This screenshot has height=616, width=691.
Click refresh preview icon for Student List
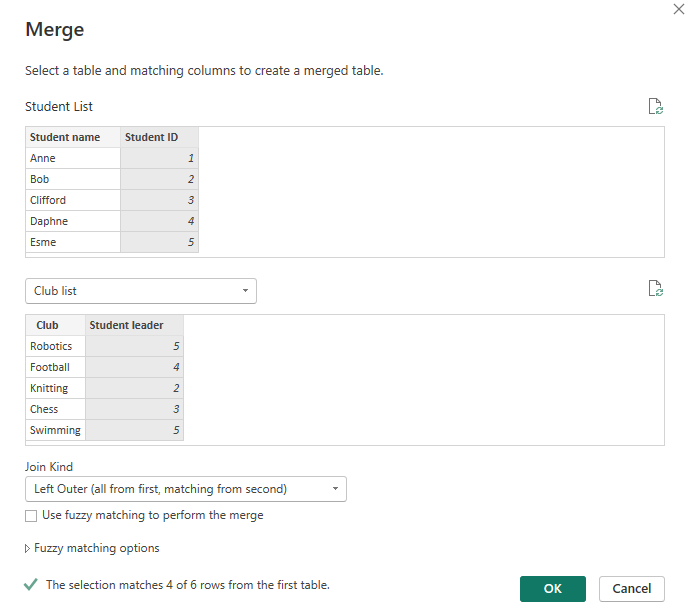(x=656, y=107)
